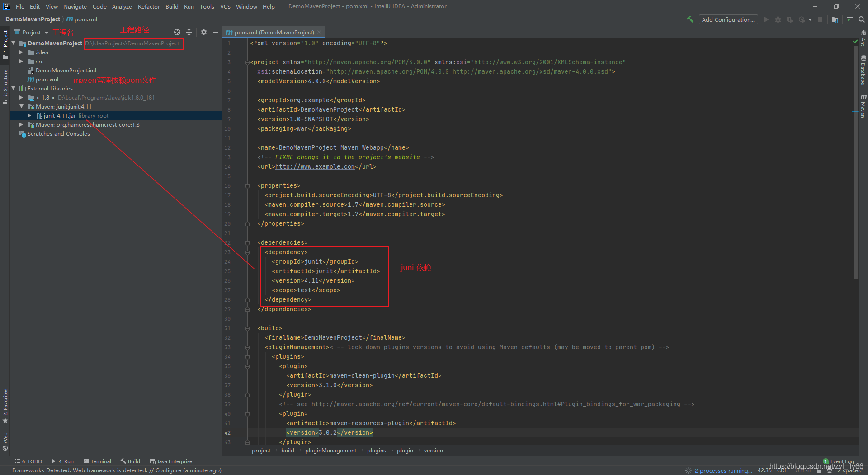Open the File menu

(x=20, y=6)
